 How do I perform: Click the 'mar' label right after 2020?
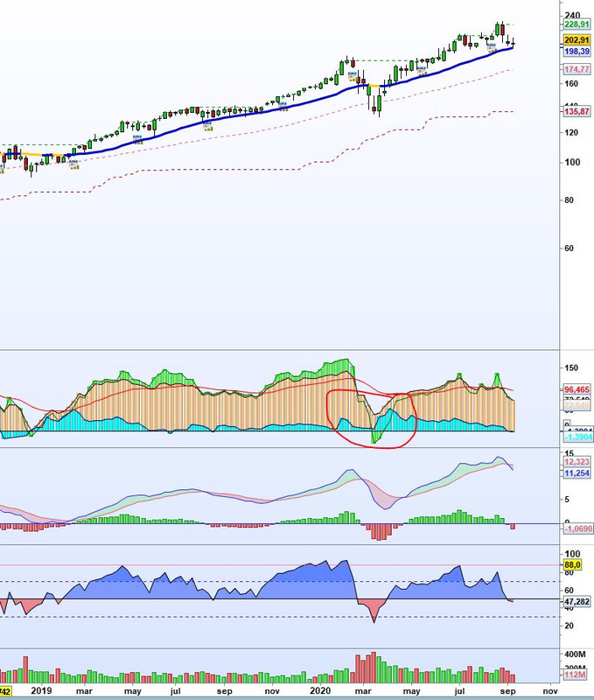tap(363, 691)
